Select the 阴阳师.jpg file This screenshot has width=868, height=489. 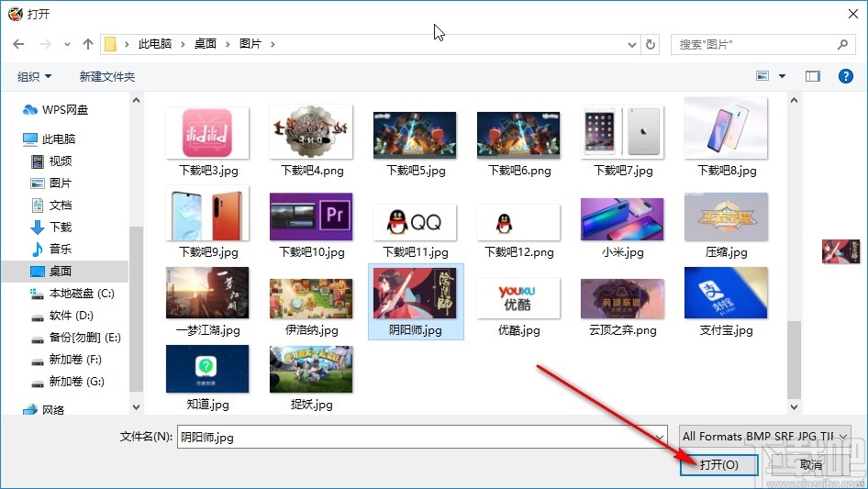coord(415,303)
